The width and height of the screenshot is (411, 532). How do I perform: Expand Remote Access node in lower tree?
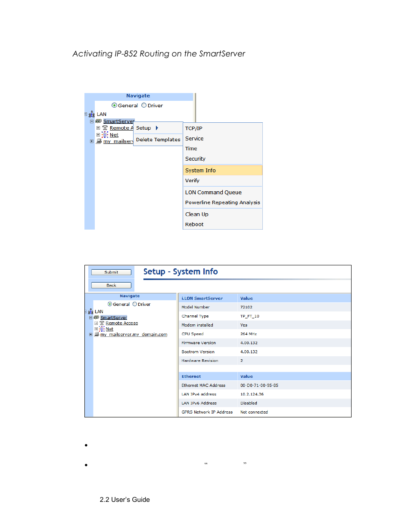pos(97,323)
